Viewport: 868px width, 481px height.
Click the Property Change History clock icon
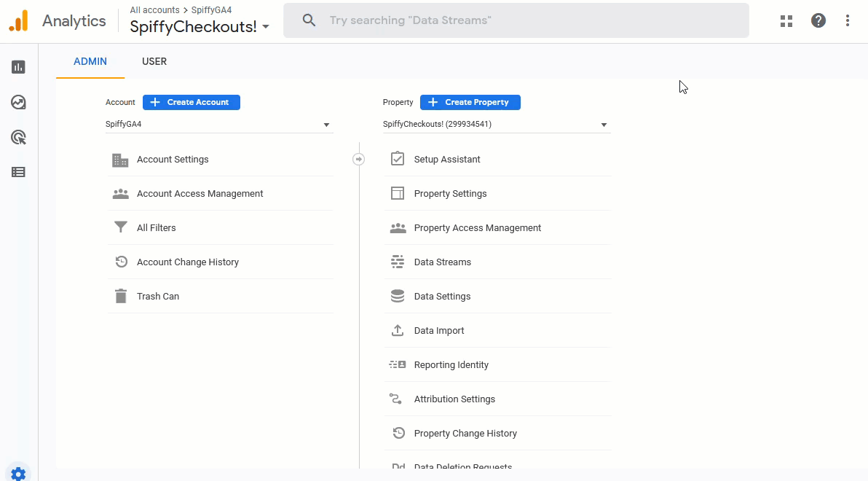398,434
